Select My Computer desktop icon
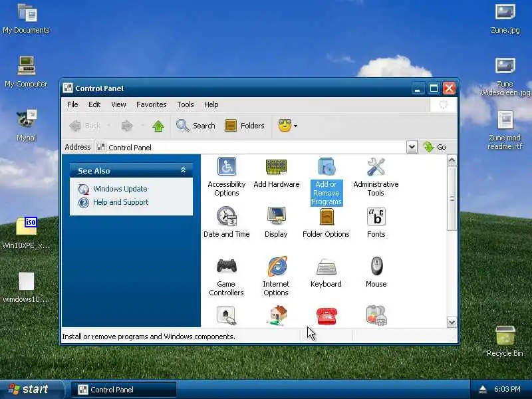 [x=27, y=72]
